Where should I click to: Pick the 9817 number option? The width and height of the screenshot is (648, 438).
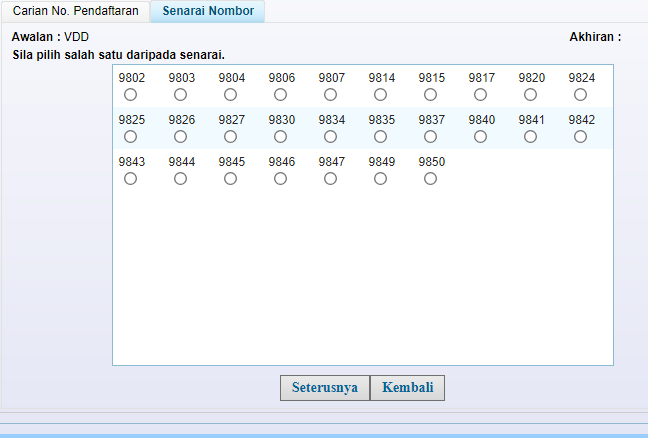480,95
